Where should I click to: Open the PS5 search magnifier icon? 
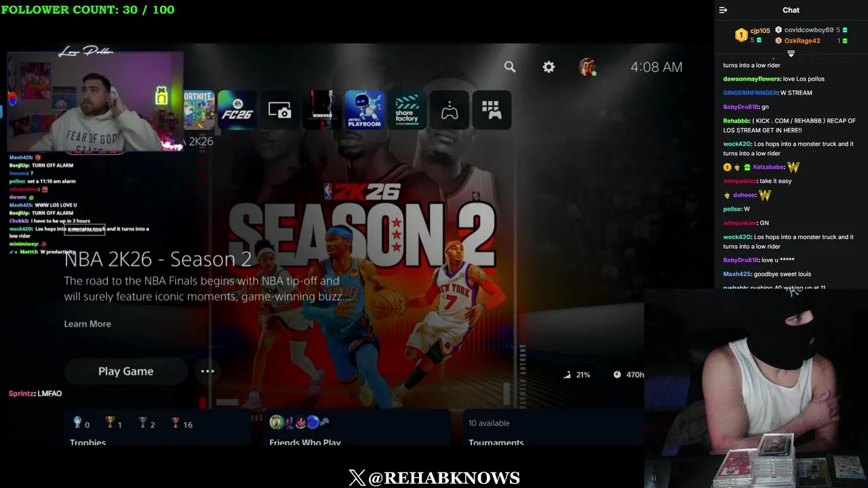pos(510,66)
